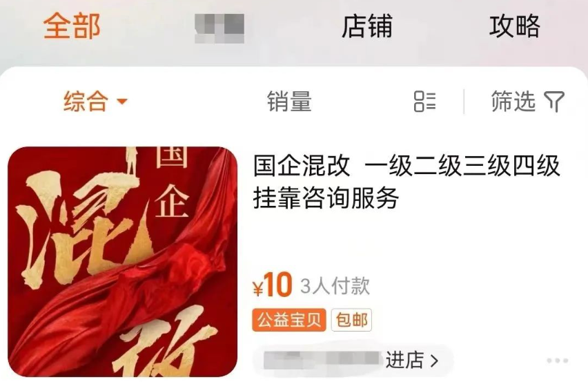Open the 国企混改 product thumbnail
Screen dimensions: 588x382
pos(123,262)
